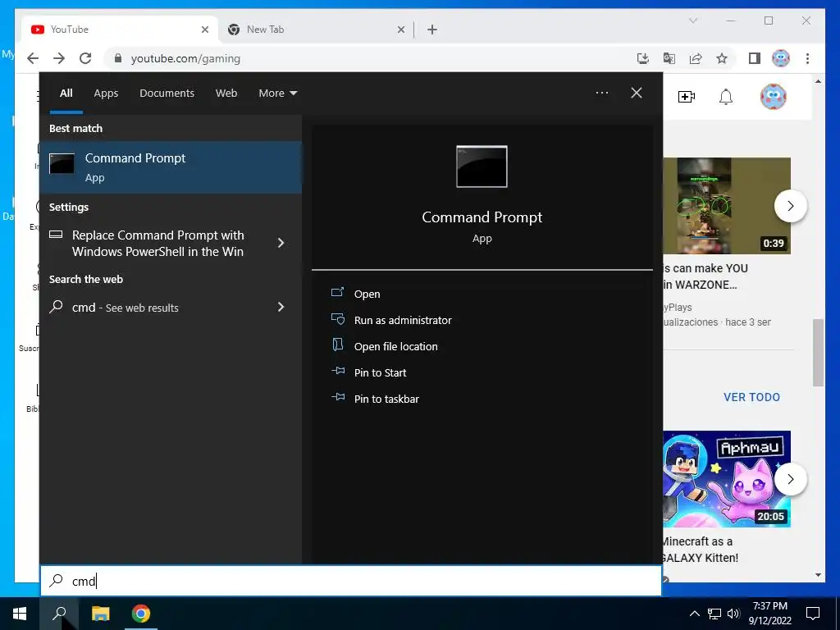The height and width of the screenshot is (630, 840).
Task: Click the page scrollbar down arrow
Action: click(x=818, y=575)
